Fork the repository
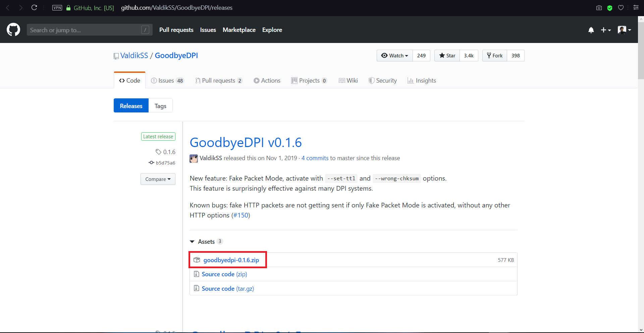This screenshot has height=333, width=644. click(495, 56)
